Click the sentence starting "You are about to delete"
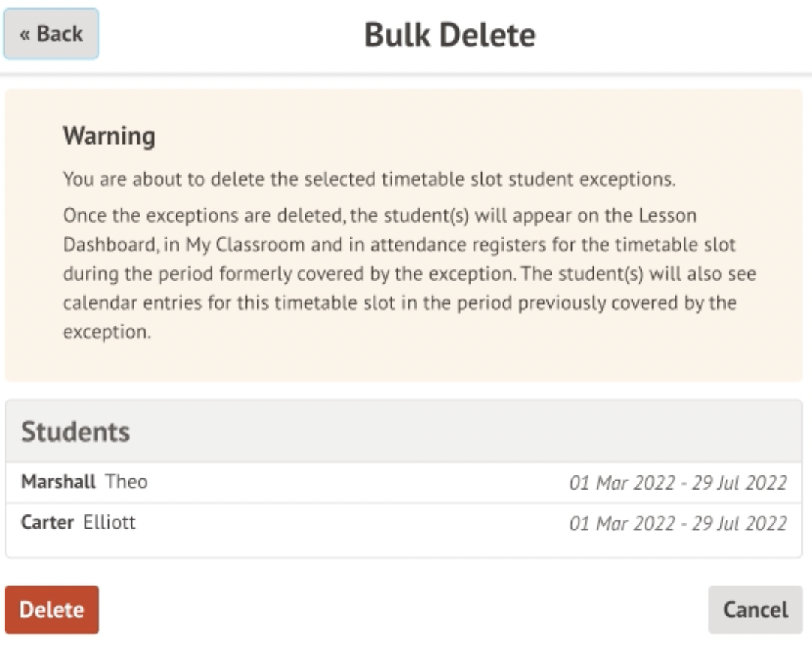The image size is (812, 648). tap(370, 180)
